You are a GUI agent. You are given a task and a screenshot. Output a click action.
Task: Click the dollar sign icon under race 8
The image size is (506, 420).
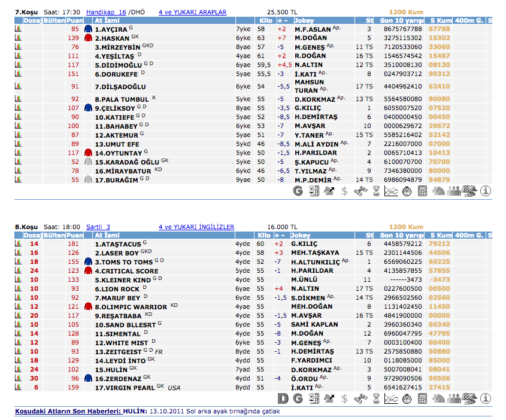pos(345,399)
